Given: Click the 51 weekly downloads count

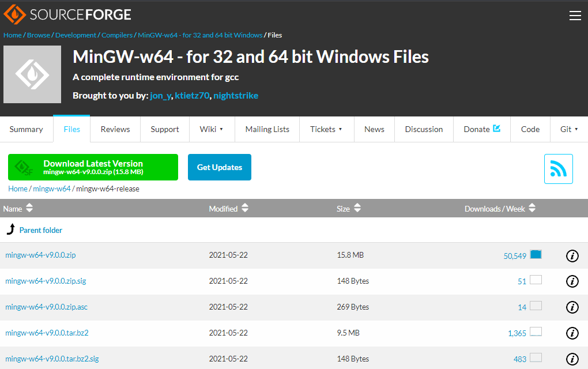Looking at the screenshot, I should pyautogui.click(x=522, y=281).
